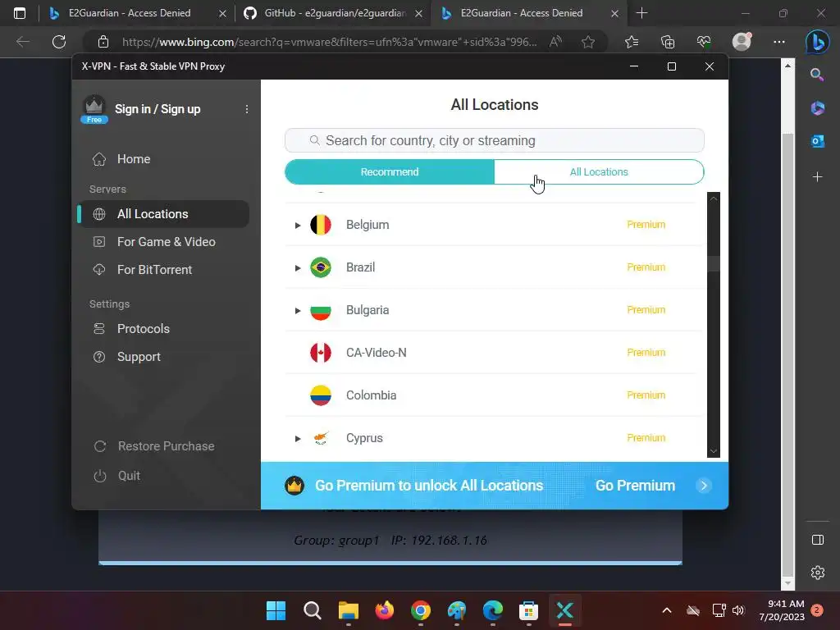The image size is (840, 630).
Task: Expand the Cyprus server list
Action: (298, 439)
